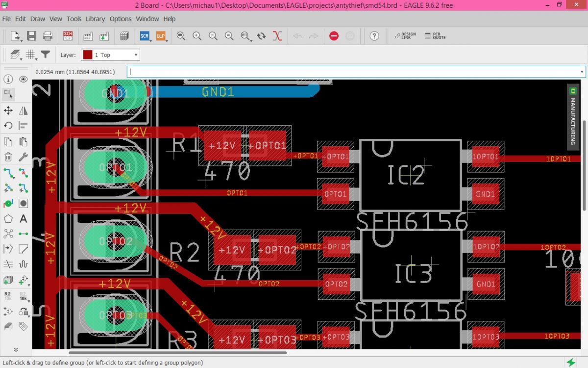The image size is (588, 368).
Task: Click the red layer color swatch
Action: coord(87,55)
